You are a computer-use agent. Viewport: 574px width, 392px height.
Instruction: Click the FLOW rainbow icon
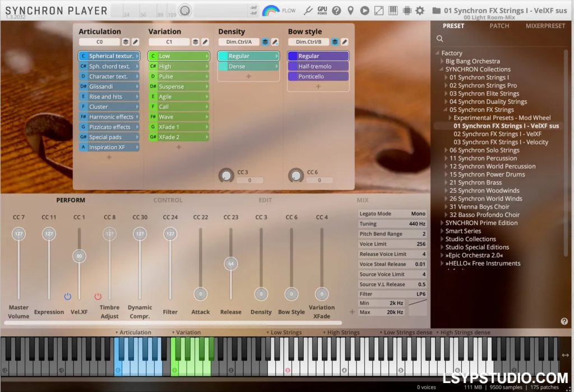[271, 11]
